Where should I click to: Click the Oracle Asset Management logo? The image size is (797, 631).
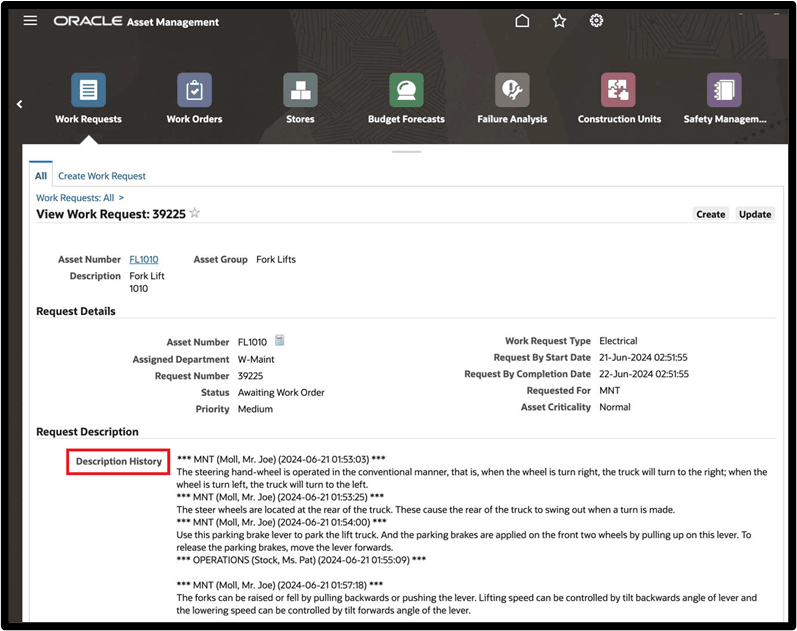(x=136, y=21)
